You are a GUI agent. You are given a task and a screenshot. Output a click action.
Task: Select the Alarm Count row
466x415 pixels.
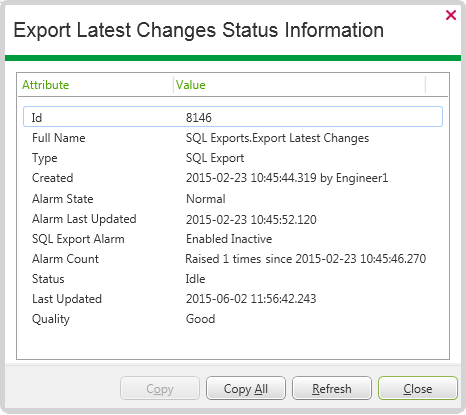click(x=233, y=259)
